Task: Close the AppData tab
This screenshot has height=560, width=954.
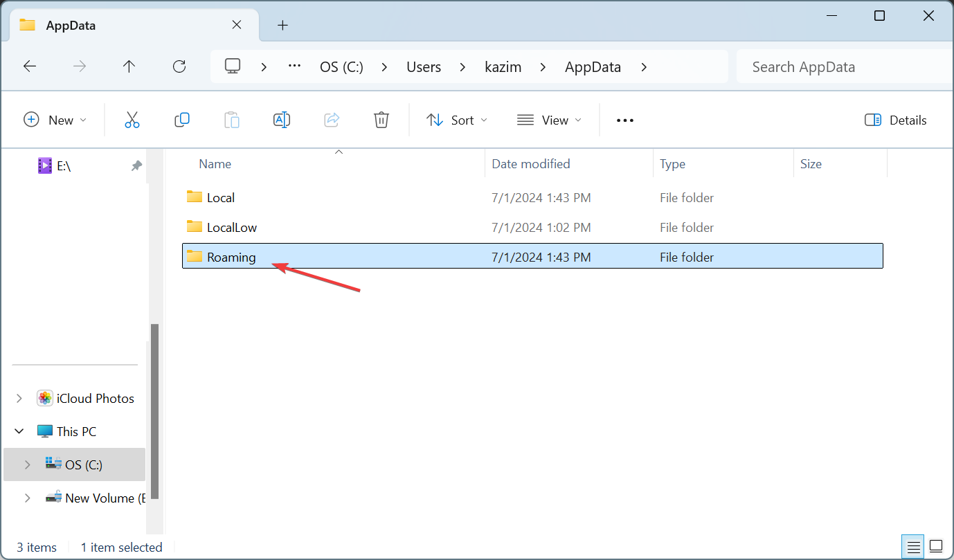Action: [x=237, y=25]
